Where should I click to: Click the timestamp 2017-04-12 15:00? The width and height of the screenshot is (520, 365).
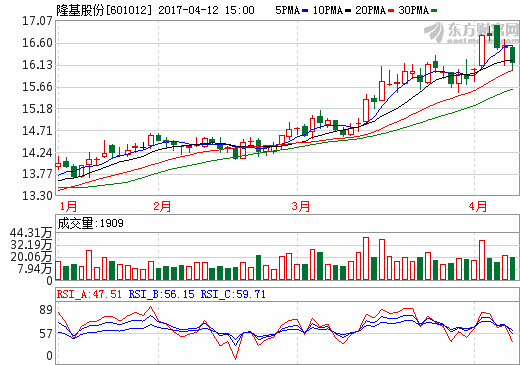pyautogui.click(x=206, y=10)
